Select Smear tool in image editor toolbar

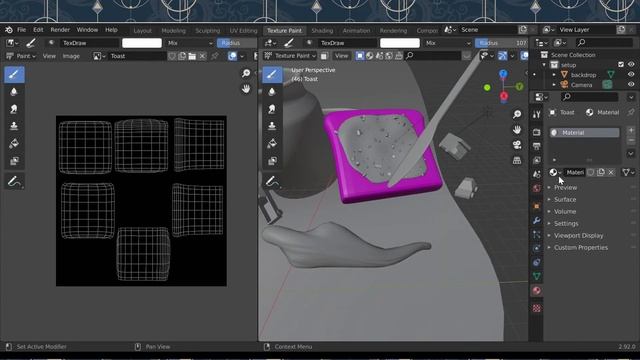14,109
